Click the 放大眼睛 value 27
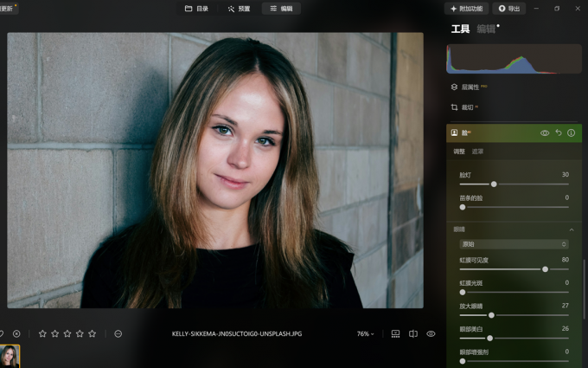 coord(566,306)
